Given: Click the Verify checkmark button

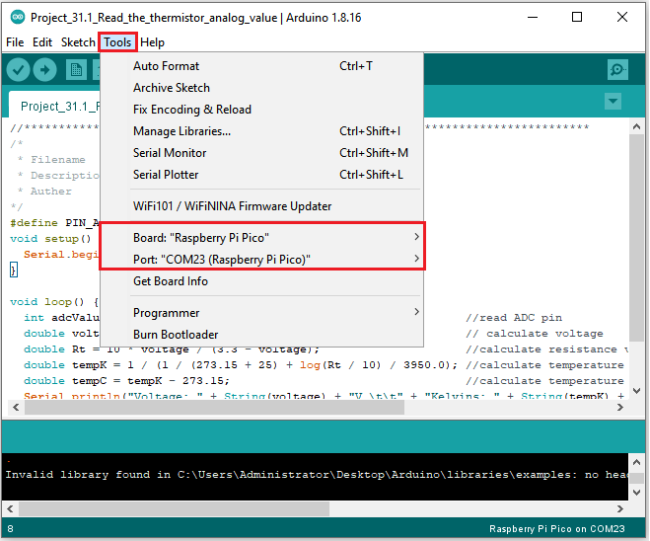Looking at the screenshot, I should tap(18, 70).
